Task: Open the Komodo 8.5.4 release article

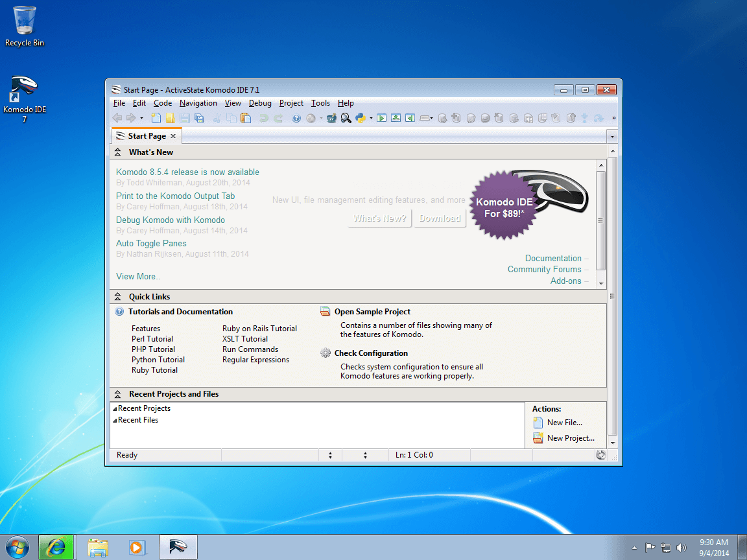Action: click(x=187, y=172)
